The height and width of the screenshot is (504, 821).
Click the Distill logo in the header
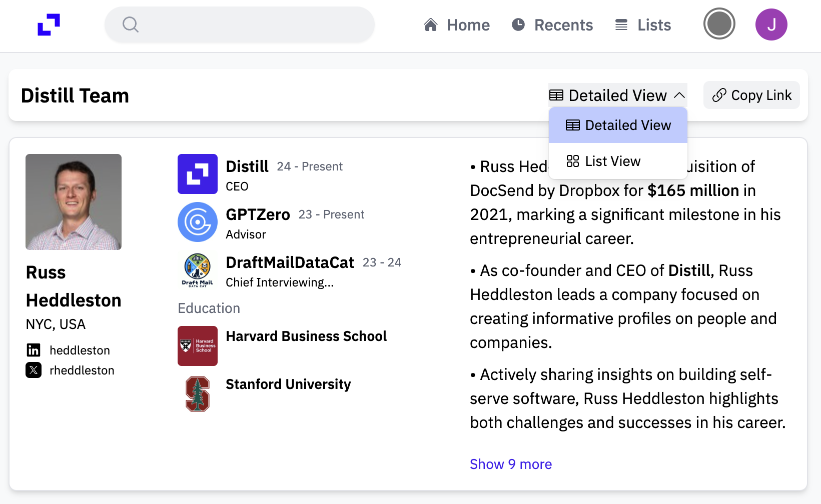(49, 24)
